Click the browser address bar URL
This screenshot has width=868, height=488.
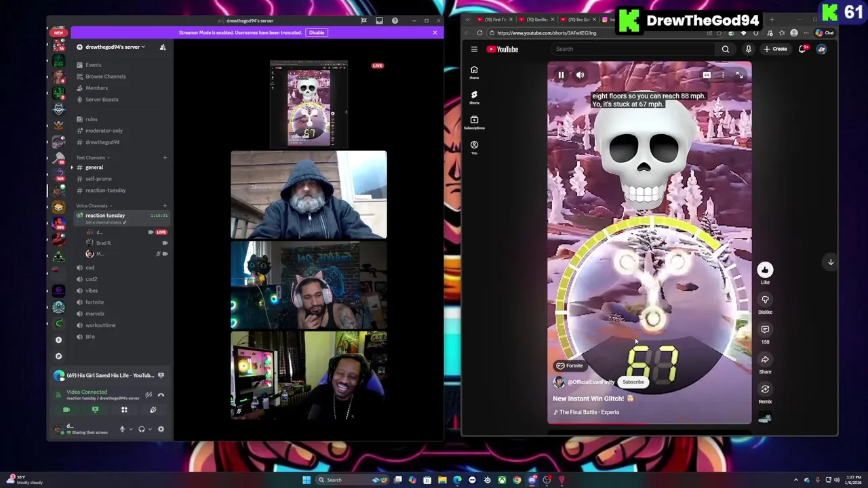tap(547, 33)
